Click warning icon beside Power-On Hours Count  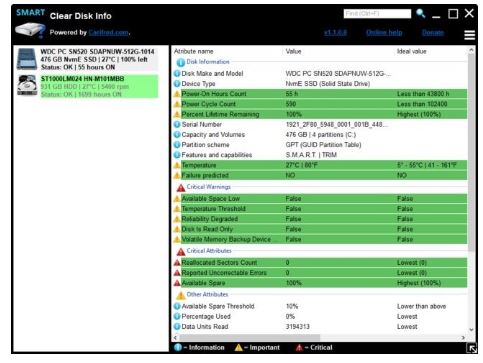point(177,94)
